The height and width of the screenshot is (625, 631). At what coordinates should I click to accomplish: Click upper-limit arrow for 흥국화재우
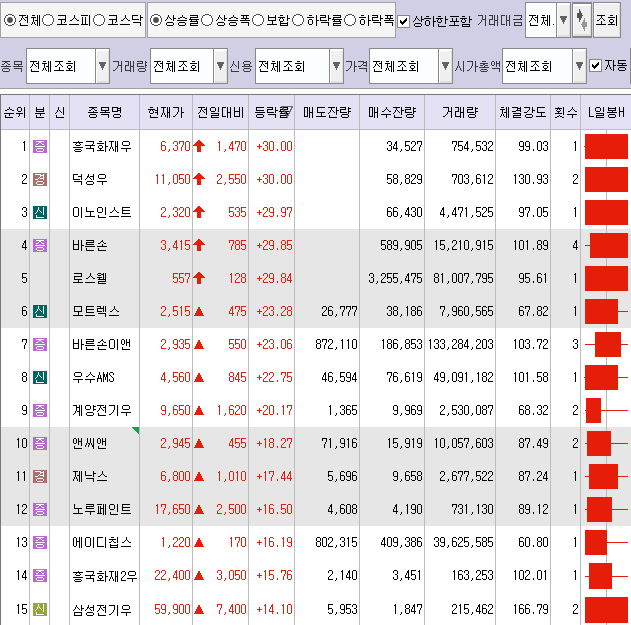click(199, 146)
